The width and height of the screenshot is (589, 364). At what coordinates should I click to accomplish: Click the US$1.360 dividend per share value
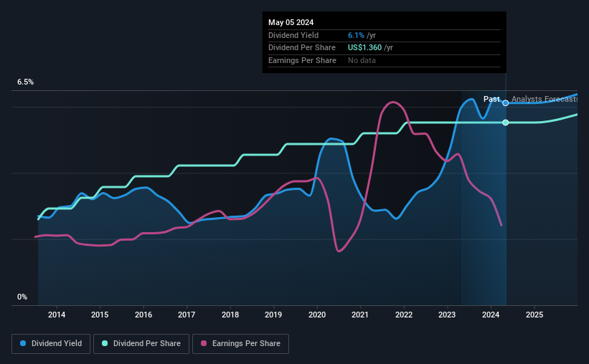[364, 48]
